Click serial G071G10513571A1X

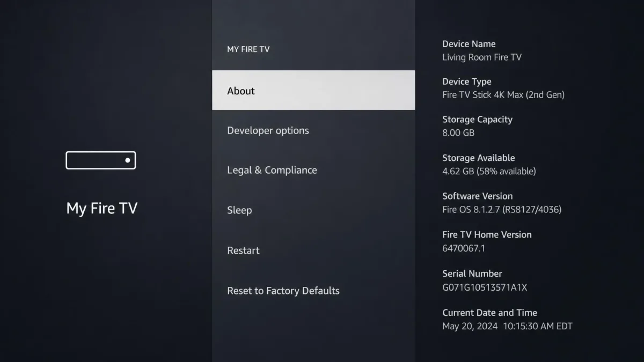point(485,287)
